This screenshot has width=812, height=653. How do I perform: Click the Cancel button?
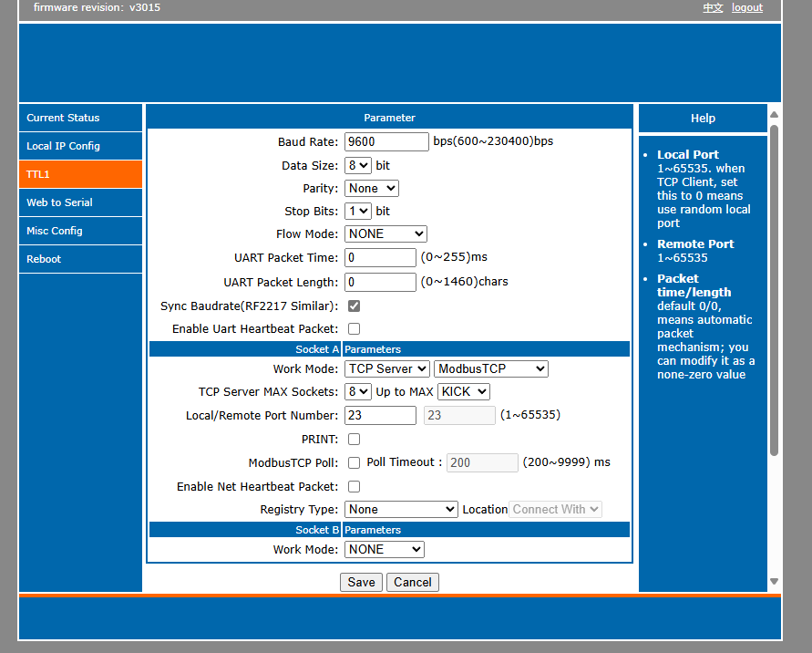point(413,583)
